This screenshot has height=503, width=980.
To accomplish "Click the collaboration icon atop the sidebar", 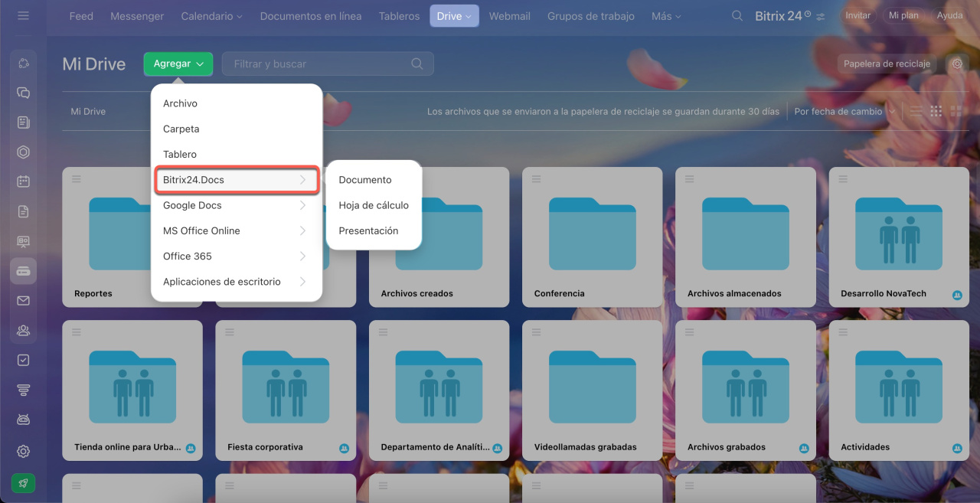I will (x=23, y=63).
